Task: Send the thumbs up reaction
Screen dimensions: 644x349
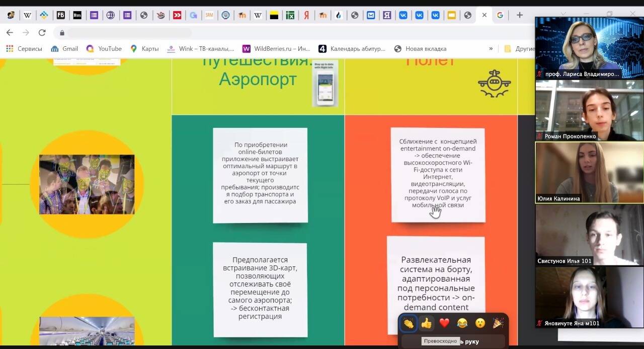Action: 427,323
